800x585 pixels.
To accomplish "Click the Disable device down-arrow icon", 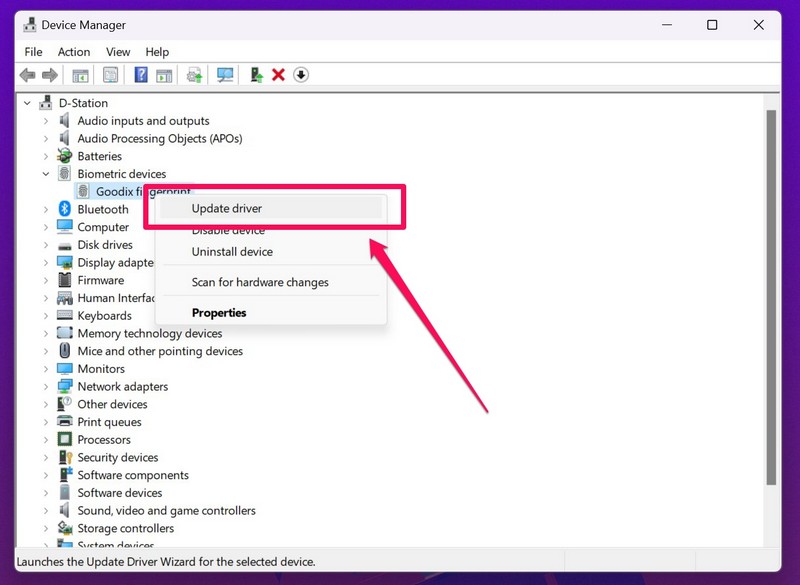I will click(x=301, y=75).
